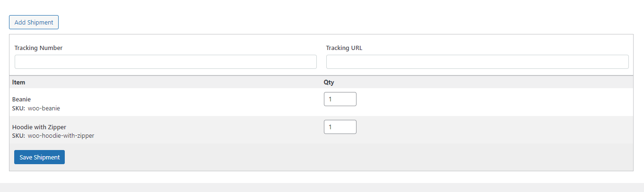Click the Tracking URL label
644x192 pixels.
(x=344, y=48)
